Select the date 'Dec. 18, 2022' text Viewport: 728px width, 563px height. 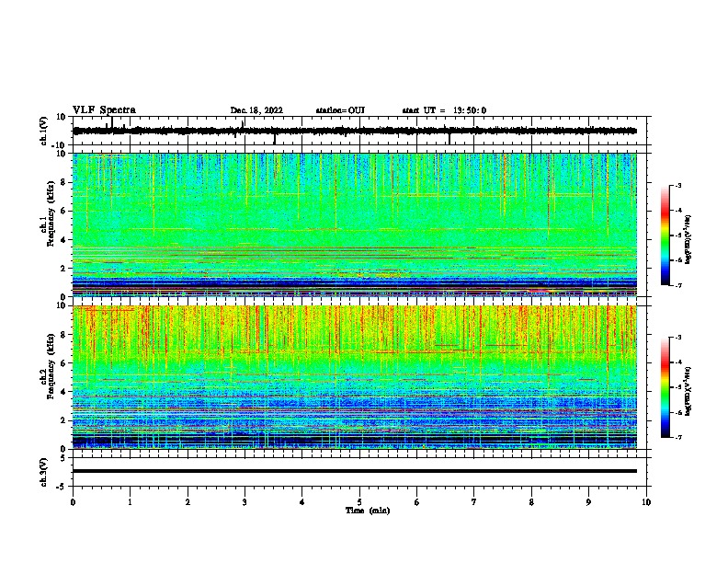click(x=256, y=110)
